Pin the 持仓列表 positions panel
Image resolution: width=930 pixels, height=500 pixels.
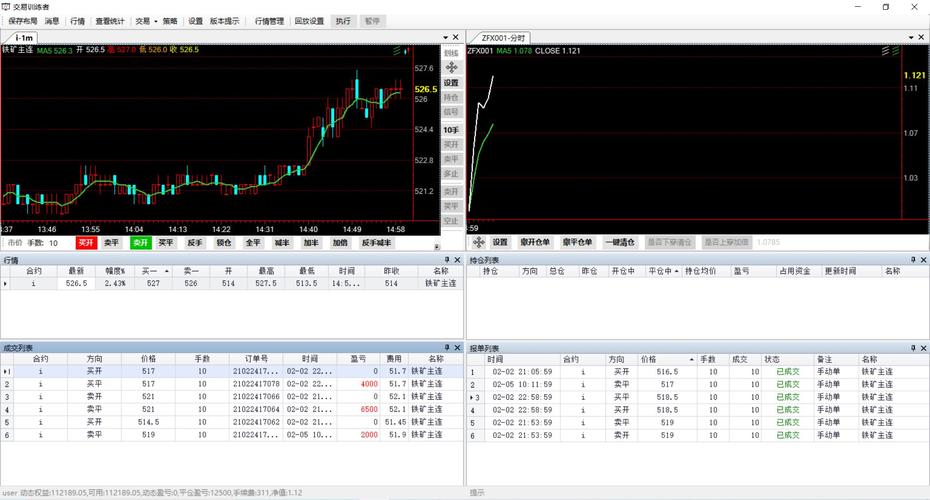point(911,260)
